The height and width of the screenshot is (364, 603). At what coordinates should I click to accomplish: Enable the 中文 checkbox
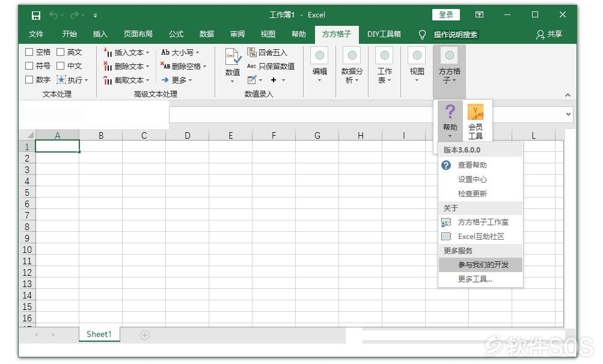point(60,65)
